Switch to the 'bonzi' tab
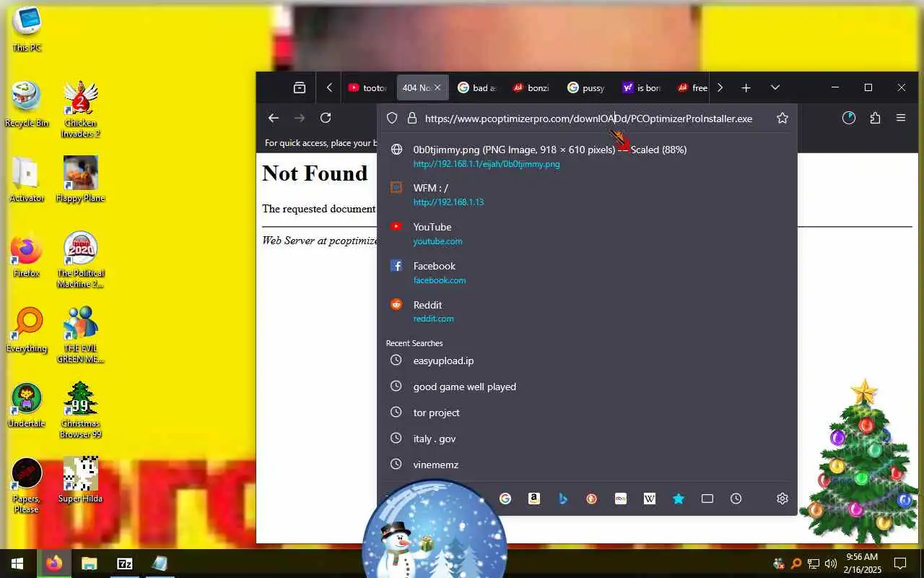The height and width of the screenshot is (578, 924). click(x=531, y=87)
